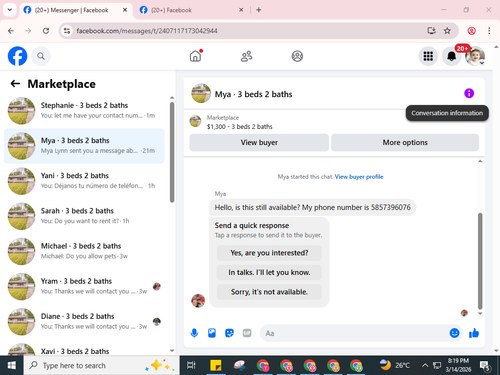500x375 pixels.
Task: Click the install app icon in address bar
Action: coord(431,31)
